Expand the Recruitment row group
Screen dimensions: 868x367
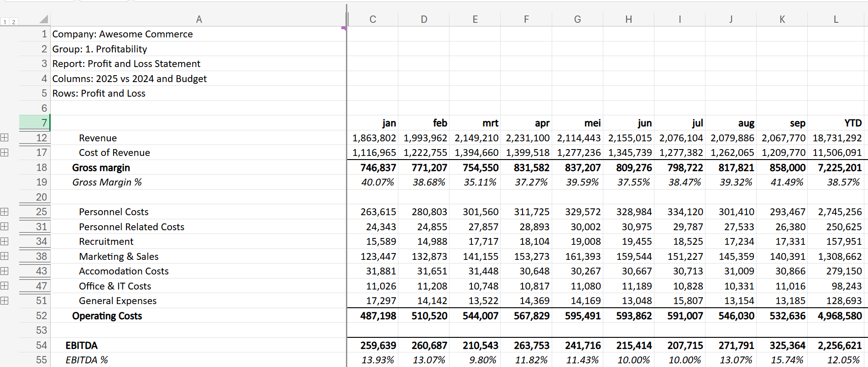(x=5, y=241)
